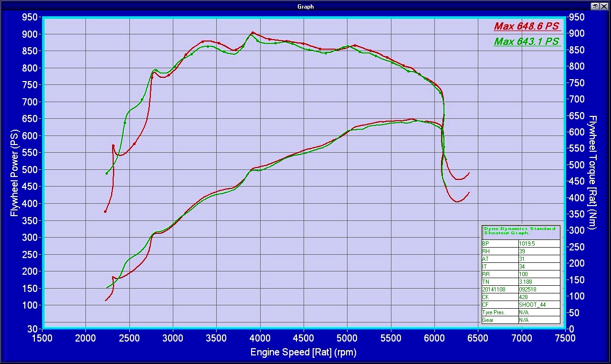
Task: Click the restore window button in title bar
Action: pos(595,6)
